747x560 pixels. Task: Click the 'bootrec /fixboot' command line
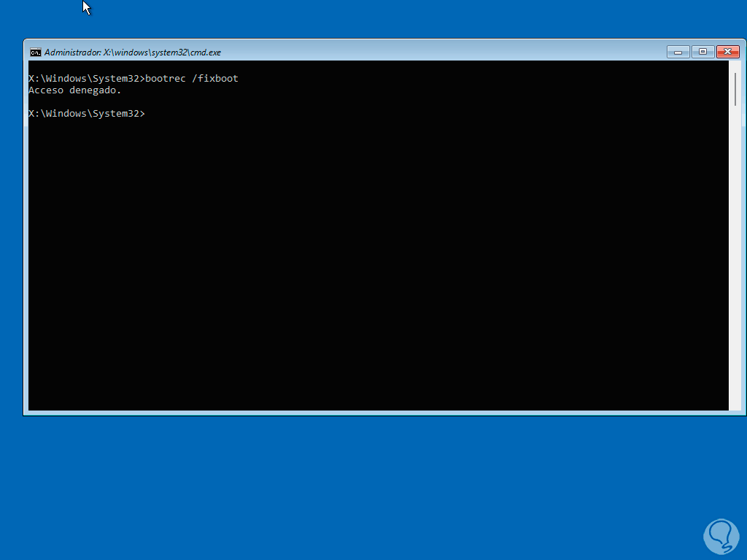pos(133,79)
